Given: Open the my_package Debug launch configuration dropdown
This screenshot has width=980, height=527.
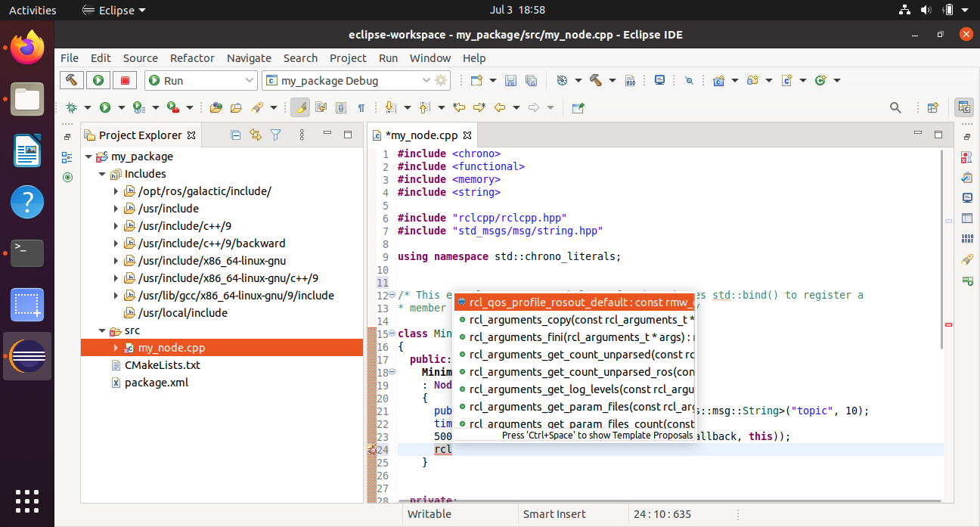Looking at the screenshot, I should (x=426, y=79).
